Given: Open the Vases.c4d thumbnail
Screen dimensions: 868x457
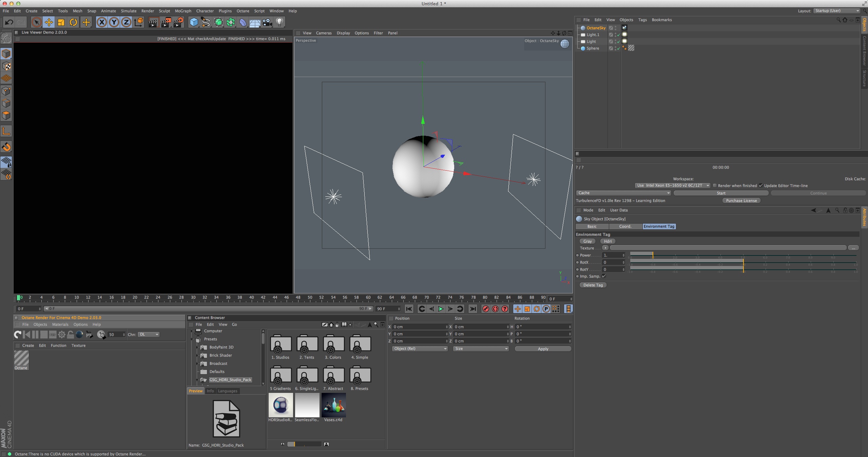Looking at the screenshot, I should [x=333, y=405].
